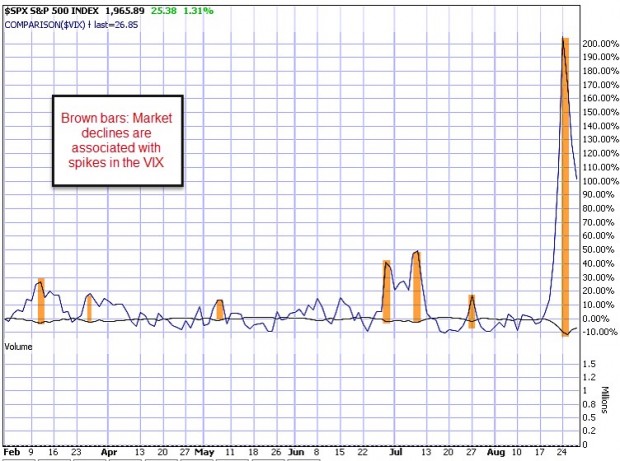This screenshot has width=620, height=461.
Task: Click the orange bar at the February VIX spike
Action: coord(41,301)
